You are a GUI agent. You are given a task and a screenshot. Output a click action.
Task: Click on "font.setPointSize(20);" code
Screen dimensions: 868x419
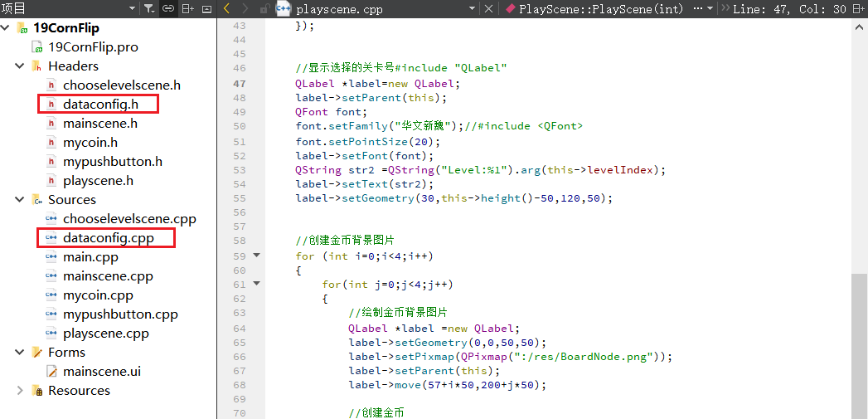point(367,141)
